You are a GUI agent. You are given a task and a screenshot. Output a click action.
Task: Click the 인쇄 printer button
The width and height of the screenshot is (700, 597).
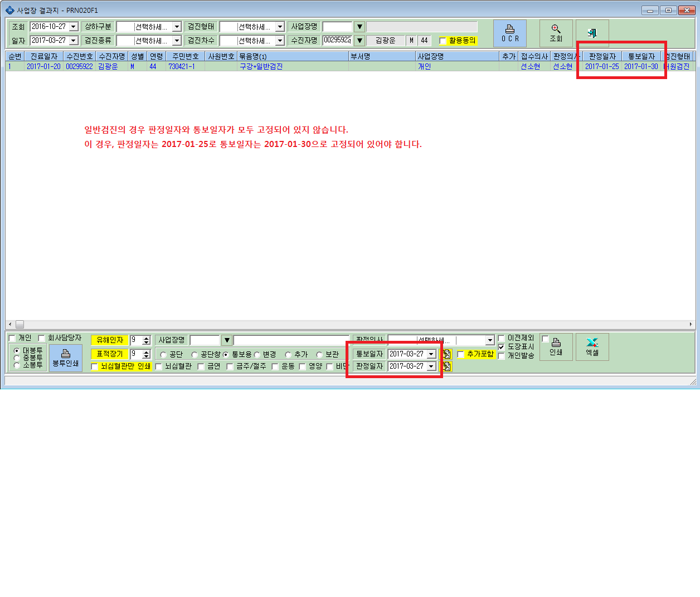[x=556, y=347]
